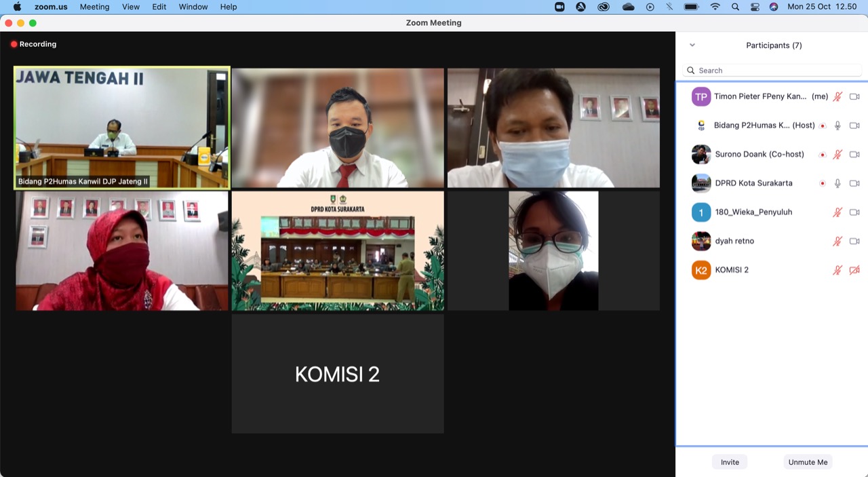Click the Unmute Me button
The height and width of the screenshot is (477, 868).
click(x=808, y=462)
